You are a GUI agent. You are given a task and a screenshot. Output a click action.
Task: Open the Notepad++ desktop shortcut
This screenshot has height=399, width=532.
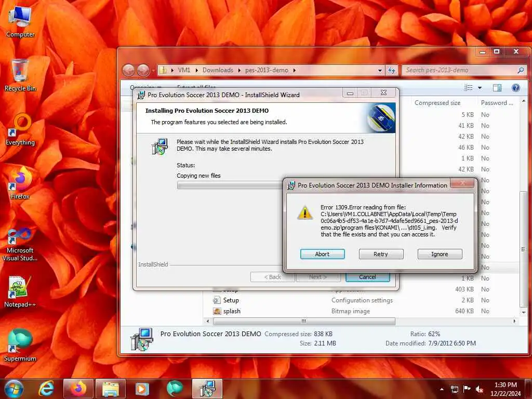point(20,292)
